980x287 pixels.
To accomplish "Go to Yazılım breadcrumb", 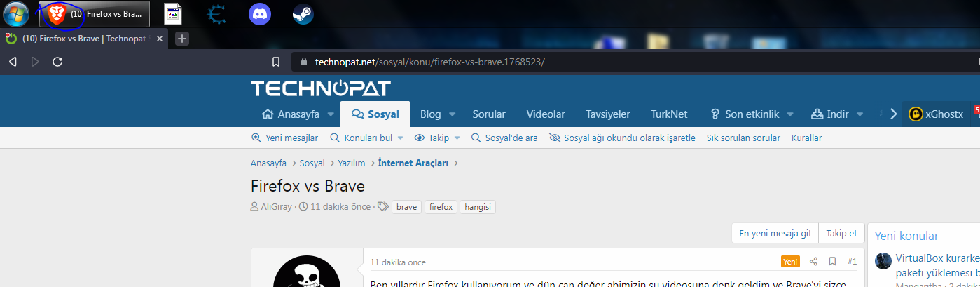I will [352, 163].
